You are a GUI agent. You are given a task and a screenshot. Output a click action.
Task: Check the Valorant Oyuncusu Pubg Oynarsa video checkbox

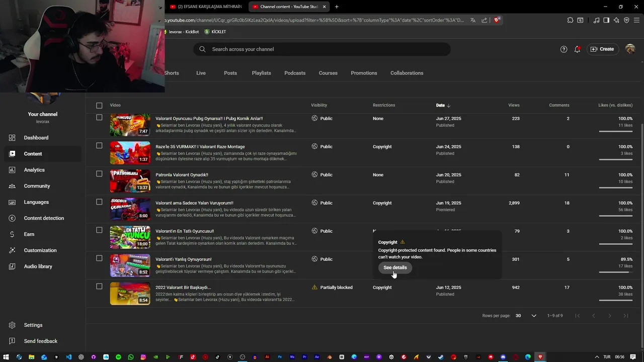[x=99, y=118]
